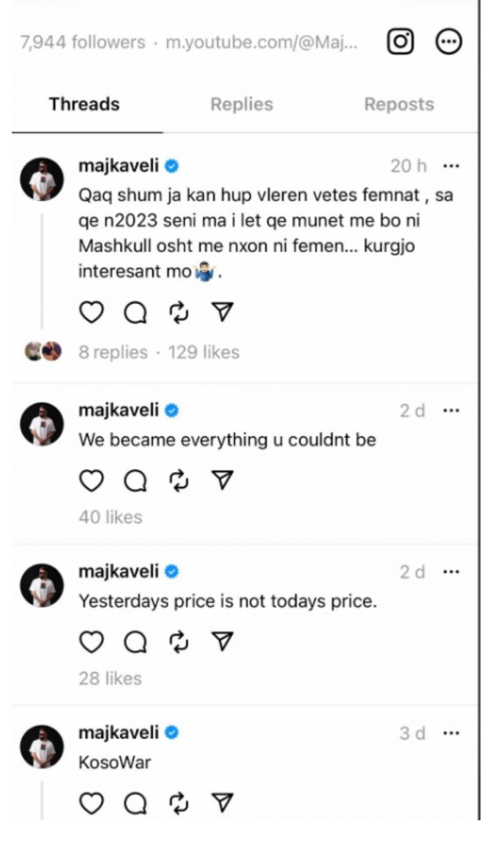
Task: Like the 'KosoWar' thread
Action: (x=91, y=803)
